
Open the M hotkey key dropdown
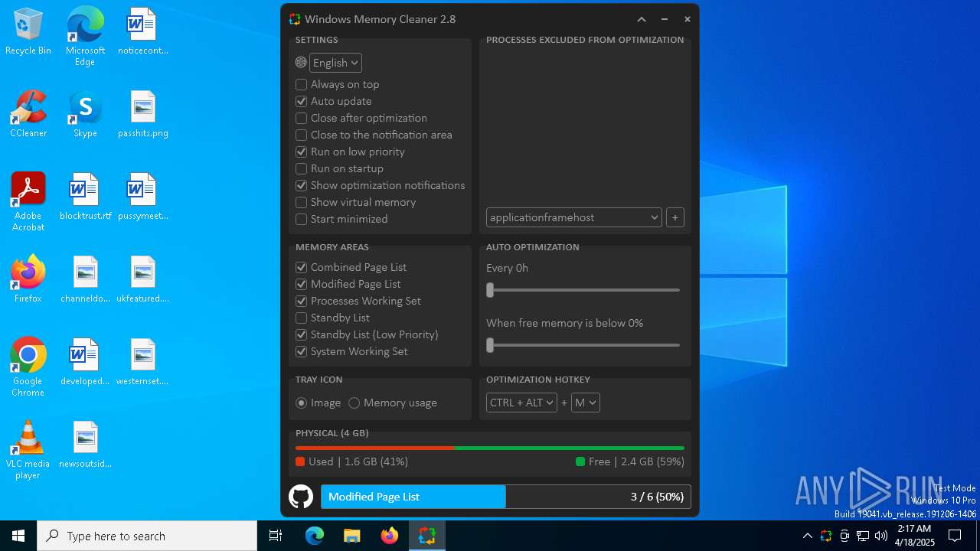click(585, 403)
